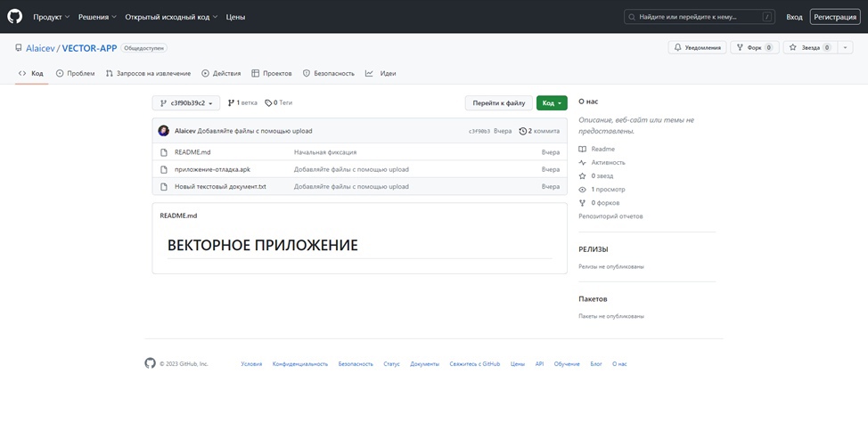Screen dimensions: 868x447
Task: Open commit message Добавляйте файлы in header row
Action: point(255,131)
